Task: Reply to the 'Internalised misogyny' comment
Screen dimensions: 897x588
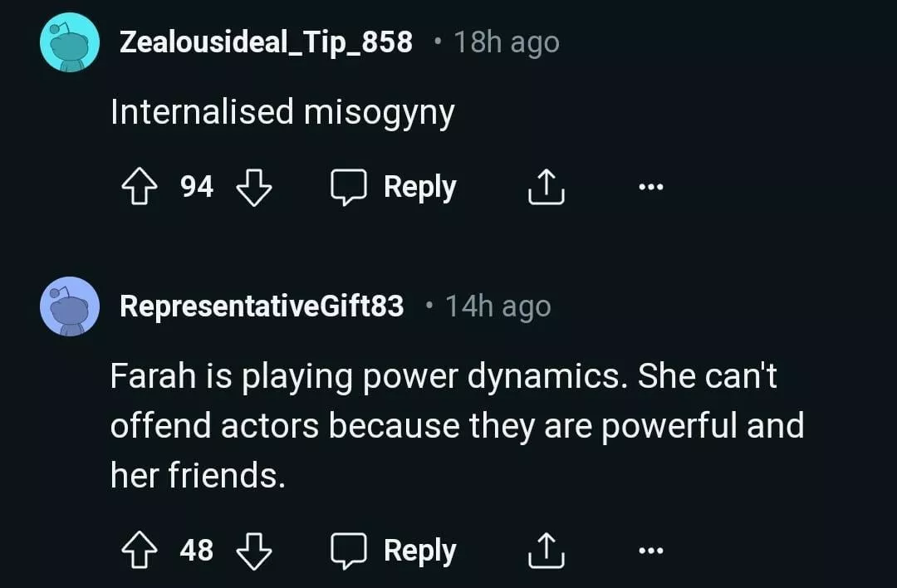Action: point(394,187)
